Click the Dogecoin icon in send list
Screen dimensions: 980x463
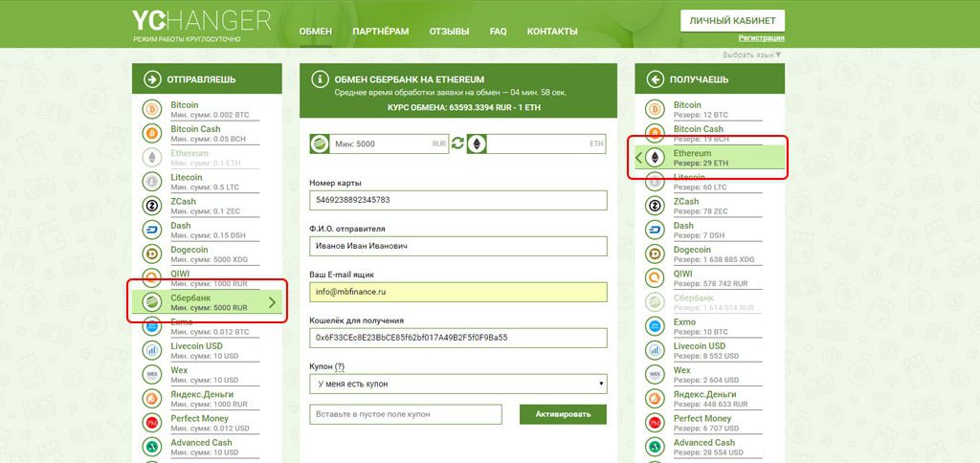[151, 254]
